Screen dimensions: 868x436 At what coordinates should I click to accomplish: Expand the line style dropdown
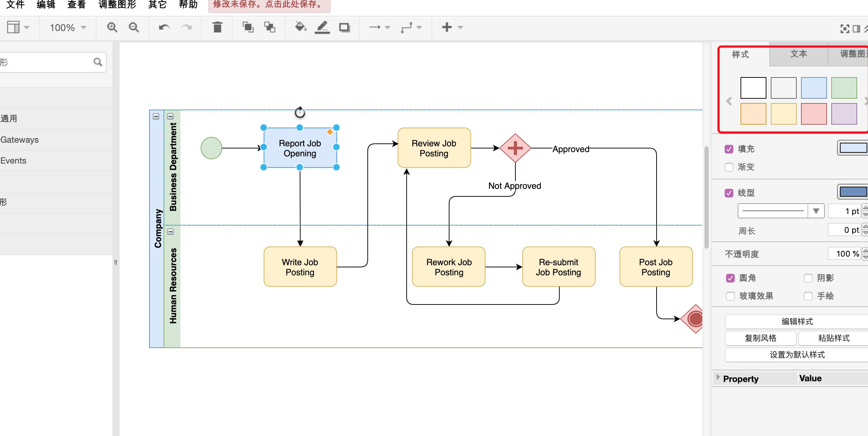click(816, 213)
